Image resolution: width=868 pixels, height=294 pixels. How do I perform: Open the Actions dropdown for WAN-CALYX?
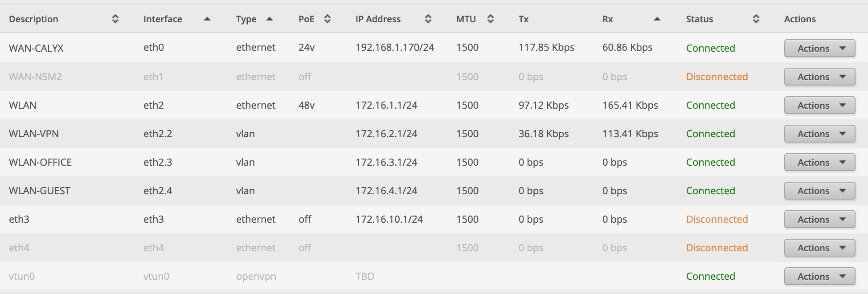tap(819, 48)
